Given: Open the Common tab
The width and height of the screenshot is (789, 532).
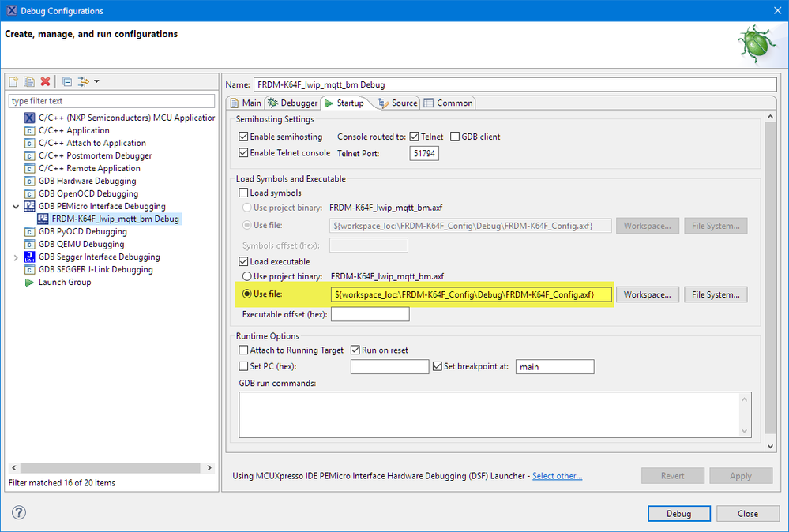Looking at the screenshot, I should coord(449,103).
